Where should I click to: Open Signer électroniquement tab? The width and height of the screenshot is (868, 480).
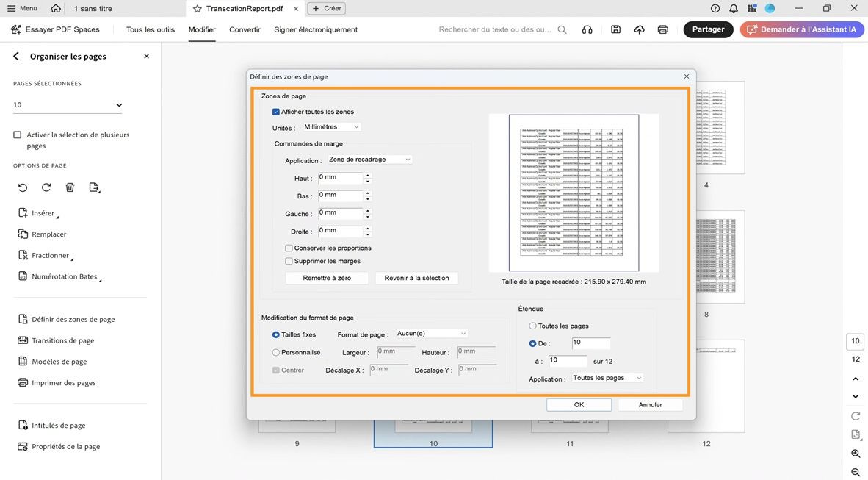click(316, 30)
